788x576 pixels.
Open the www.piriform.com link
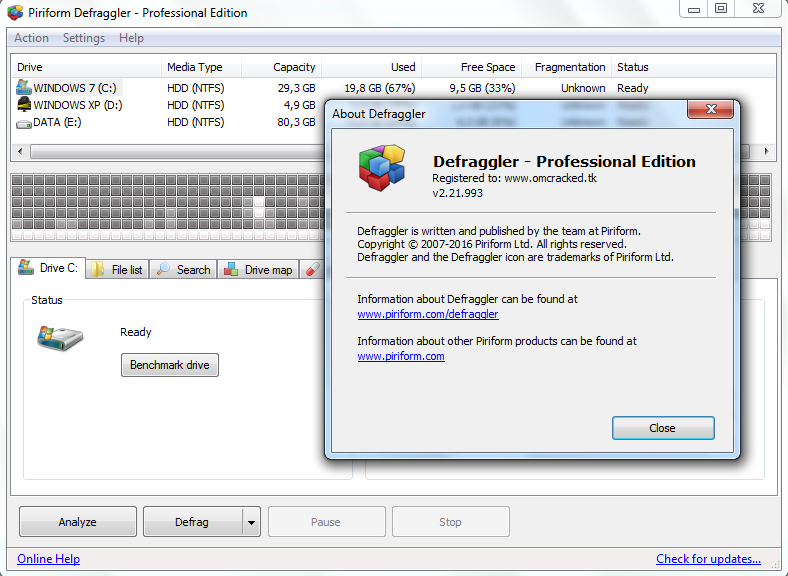coord(401,356)
